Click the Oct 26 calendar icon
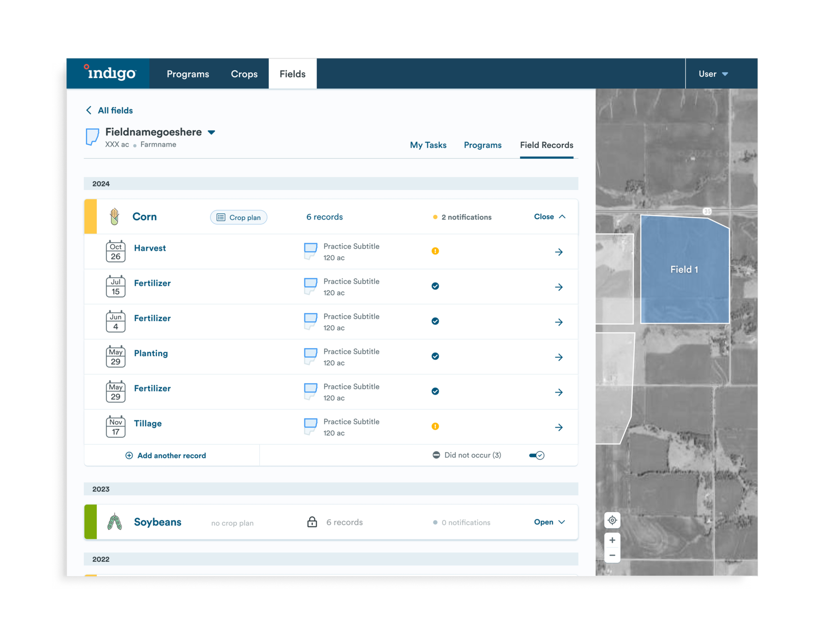This screenshot has height=644, width=813. [x=116, y=251]
